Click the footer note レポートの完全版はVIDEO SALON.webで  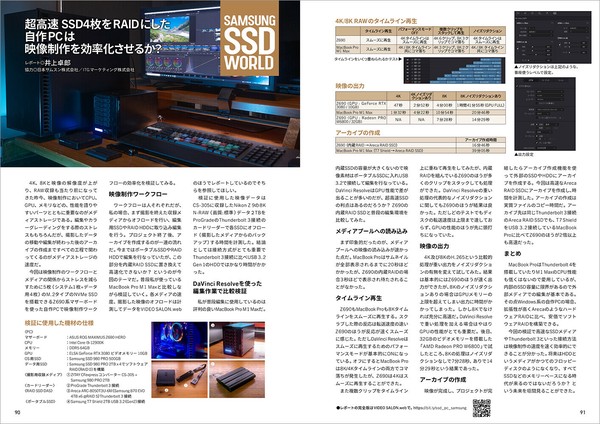tap(373, 408)
